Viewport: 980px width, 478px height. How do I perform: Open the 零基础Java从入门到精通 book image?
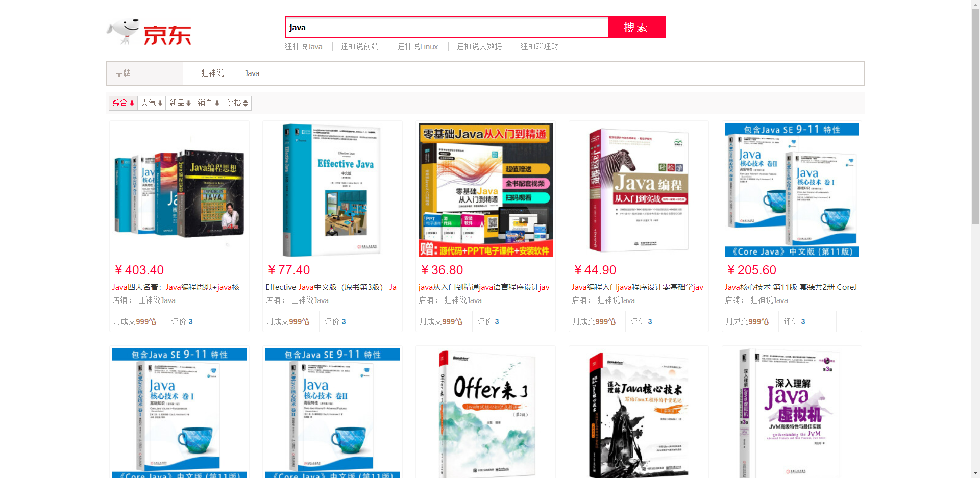click(485, 190)
